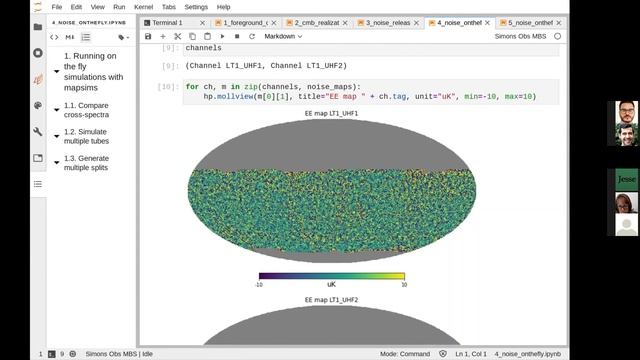Close the 3_noise_releas tab

click(416, 23)
